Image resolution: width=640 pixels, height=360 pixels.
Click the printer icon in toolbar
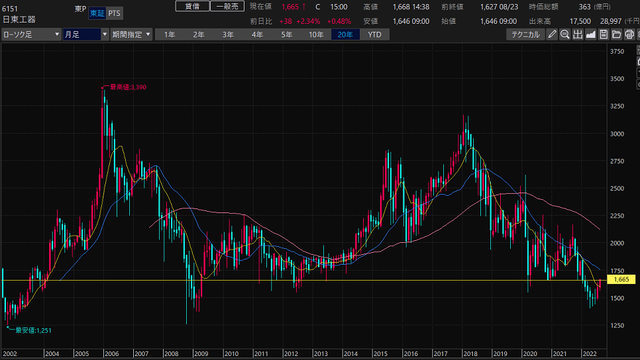click(x=629, y=35)
